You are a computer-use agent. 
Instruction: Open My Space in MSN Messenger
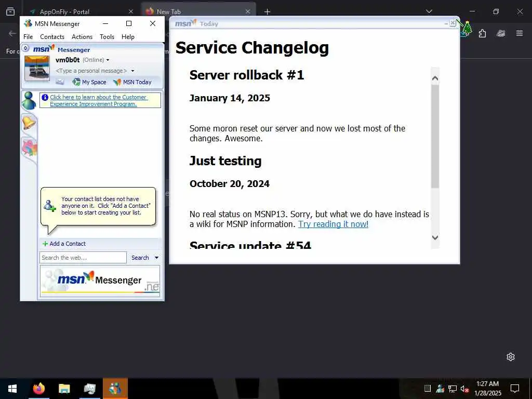tap(89, 82)
